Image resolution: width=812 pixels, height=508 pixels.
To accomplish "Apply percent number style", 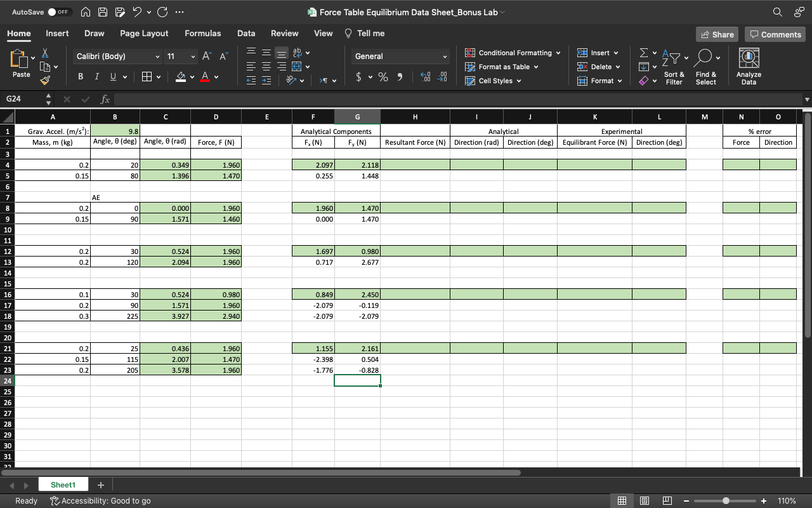I will (383, 77).
